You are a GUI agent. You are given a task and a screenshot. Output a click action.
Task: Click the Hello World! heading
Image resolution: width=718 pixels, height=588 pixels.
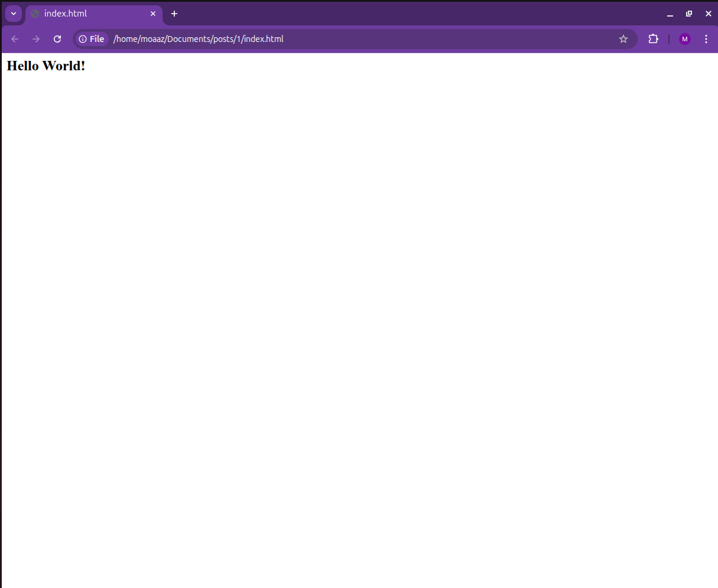click(46, 66)
